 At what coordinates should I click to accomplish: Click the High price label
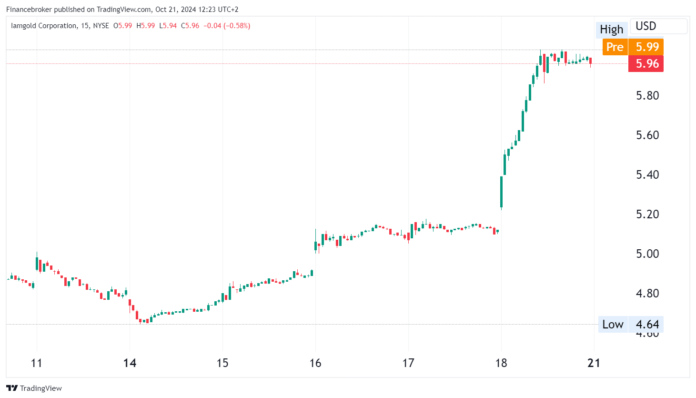click(611, 29)
